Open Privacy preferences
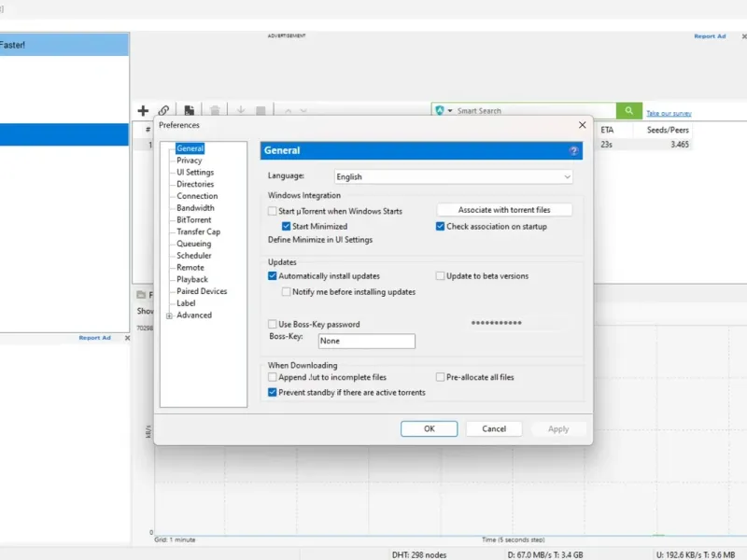The width and height of the screenshot is (747, 560). coord(190,161)
